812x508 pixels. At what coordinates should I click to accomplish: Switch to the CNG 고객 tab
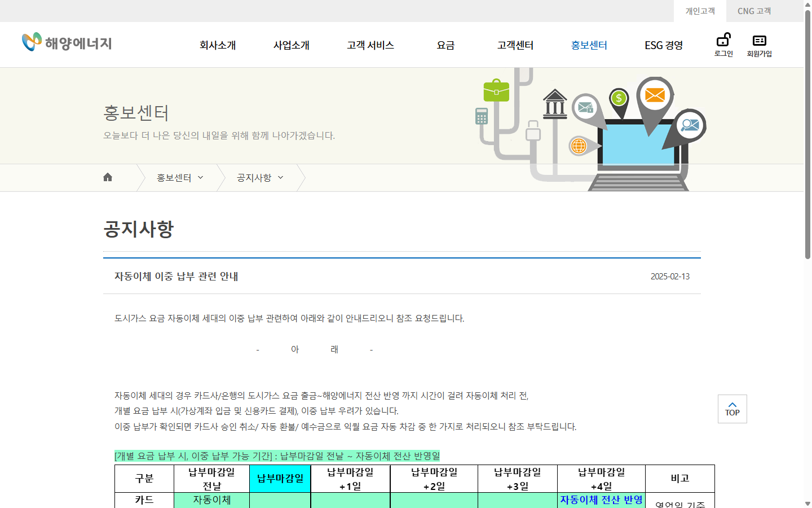754,11
